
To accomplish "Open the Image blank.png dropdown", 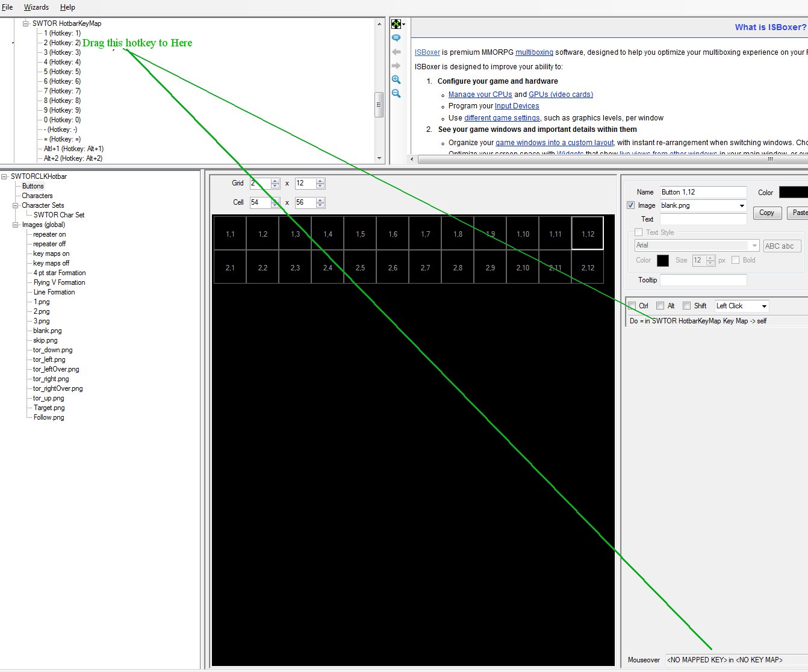I will [x=742, y=205].
